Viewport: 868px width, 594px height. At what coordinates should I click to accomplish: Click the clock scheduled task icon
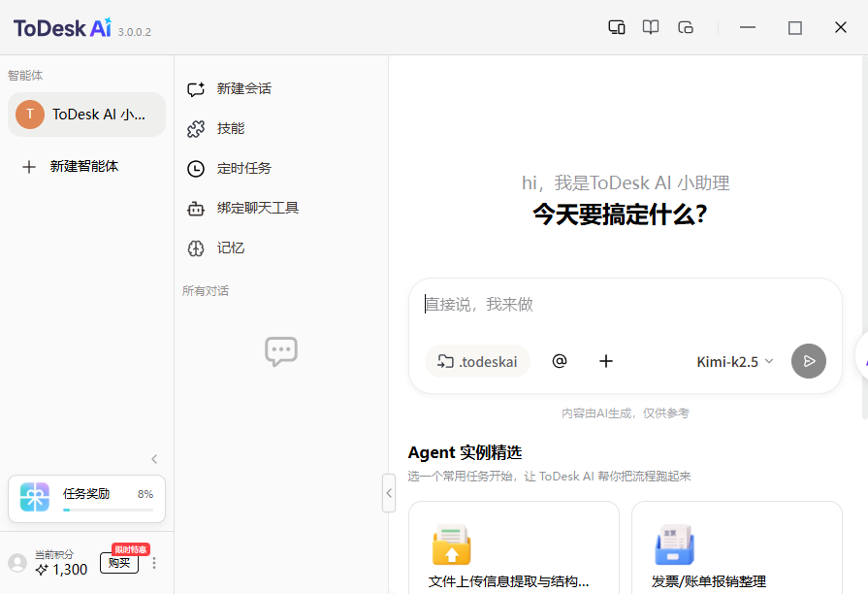[x=196, y=169]
